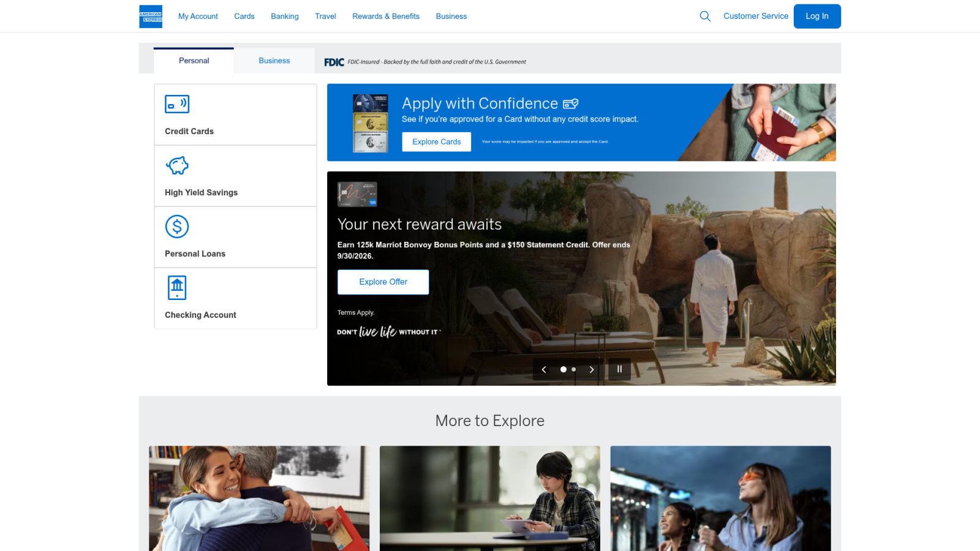Click the Checking Account bank icon
This screenshot has width=980, height=551.
coord(177,288)
